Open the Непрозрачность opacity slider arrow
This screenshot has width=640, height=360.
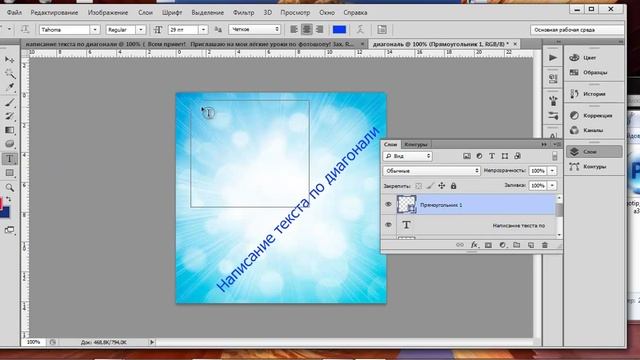(x=552, y=171)
